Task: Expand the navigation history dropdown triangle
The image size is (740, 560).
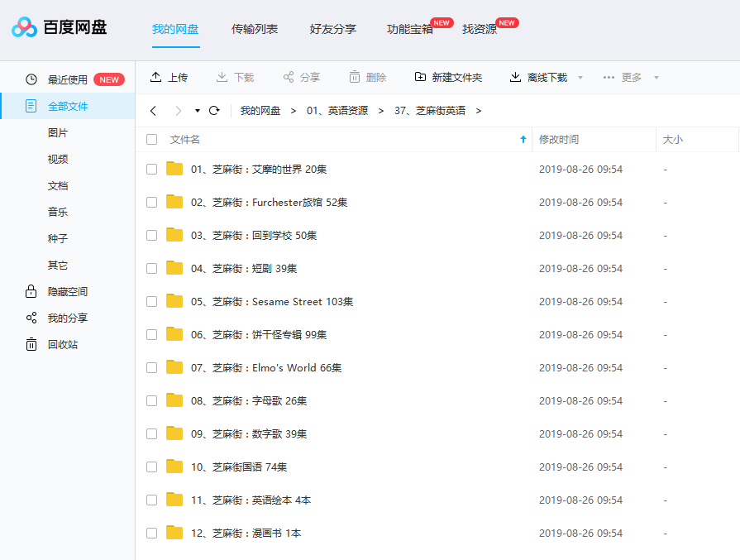Action: pyautogui.click(x=198, y=110)
